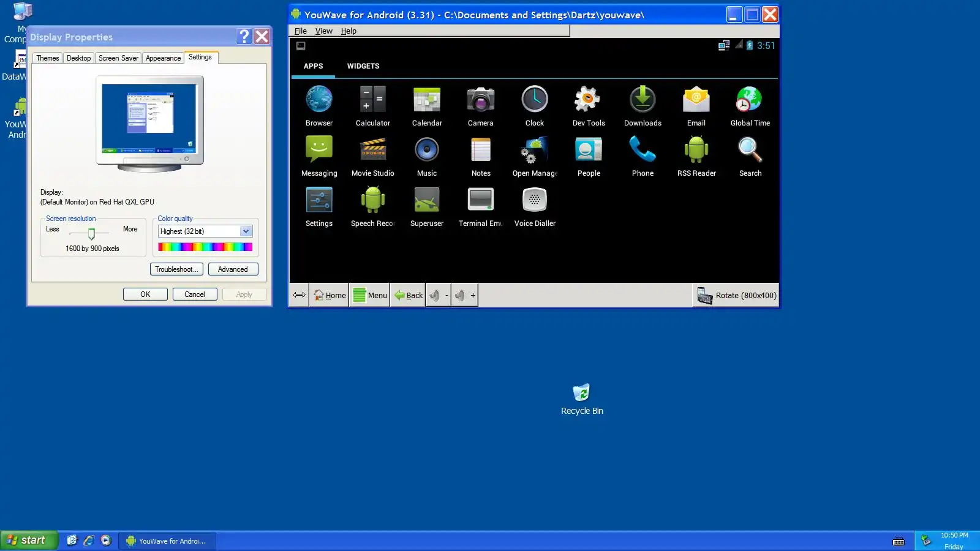Open the Messaging app
This screenshot has width=980, height=551.
pos(319,156)
